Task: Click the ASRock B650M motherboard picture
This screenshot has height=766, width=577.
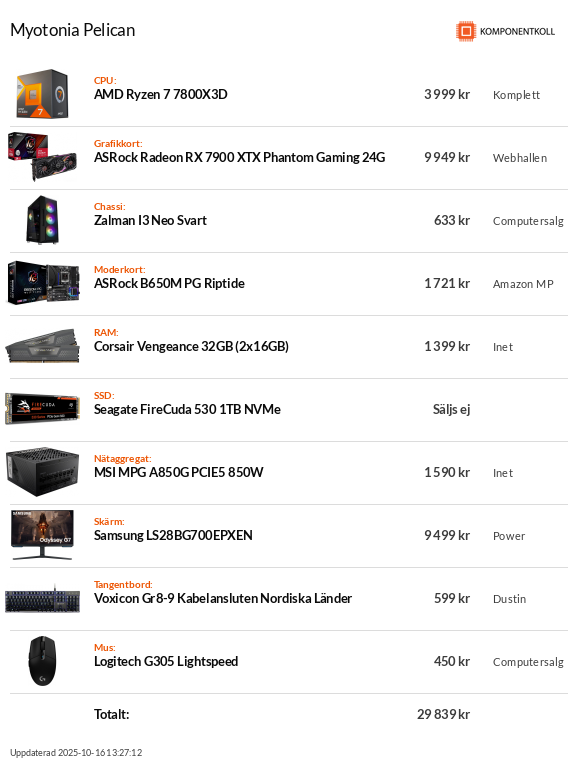Action: (x=43, y=283)
